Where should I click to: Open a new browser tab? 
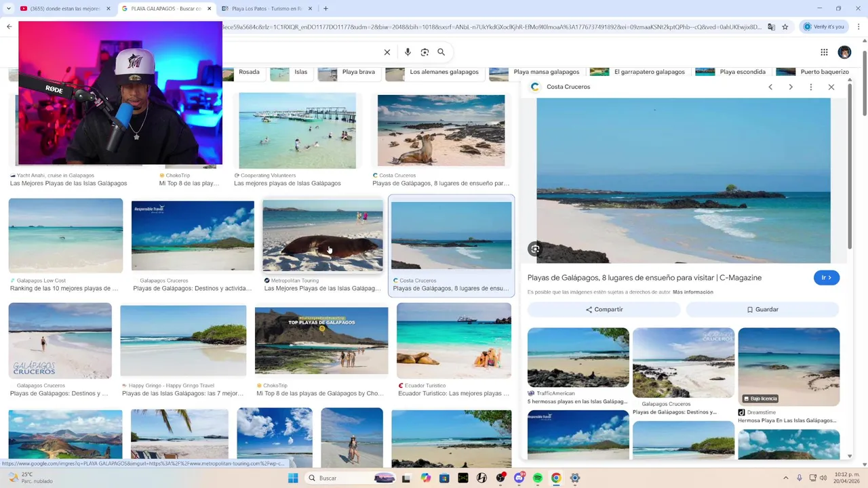pos(325,9)
